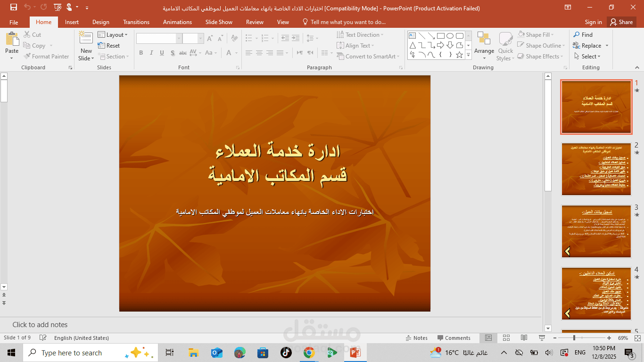Align text to the left
Viewport: 644px width, 362px height.
coord(248,53)
